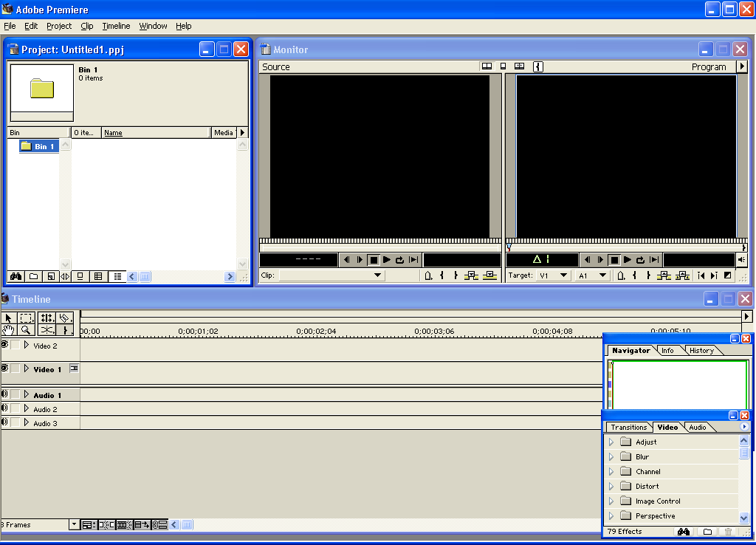Image resolution: width=756 pixels, height=545 pixels.
Task: Mute the Audio 3 track speaker
Action: coord(5,422)
